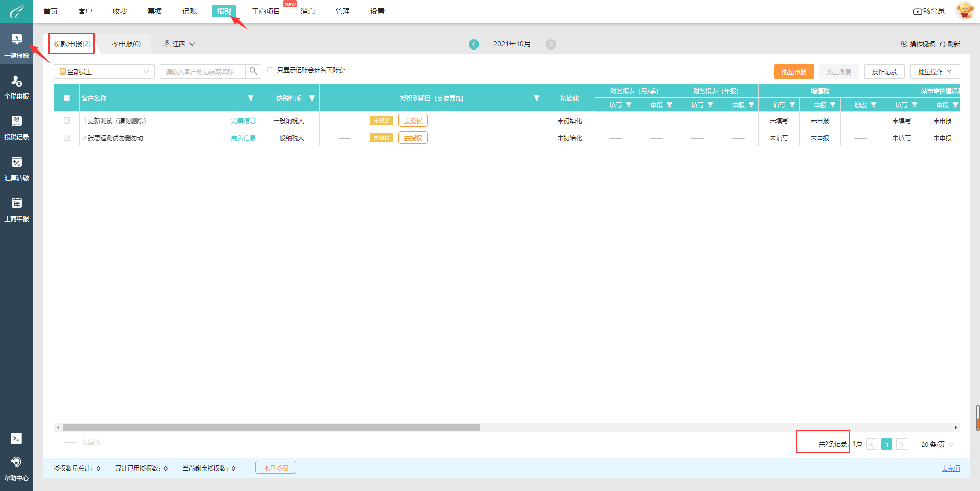
Task: Open the 设置 menu
Action: tap(377, 11)
